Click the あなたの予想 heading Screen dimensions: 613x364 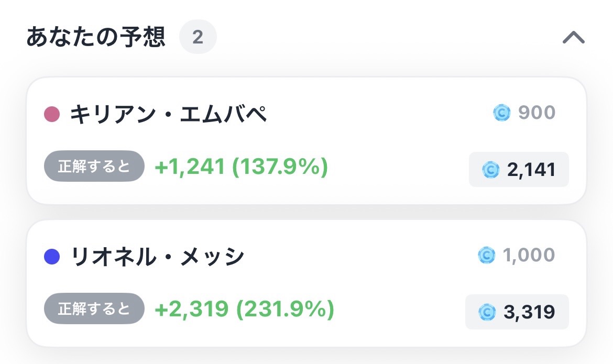coord(96,37)
